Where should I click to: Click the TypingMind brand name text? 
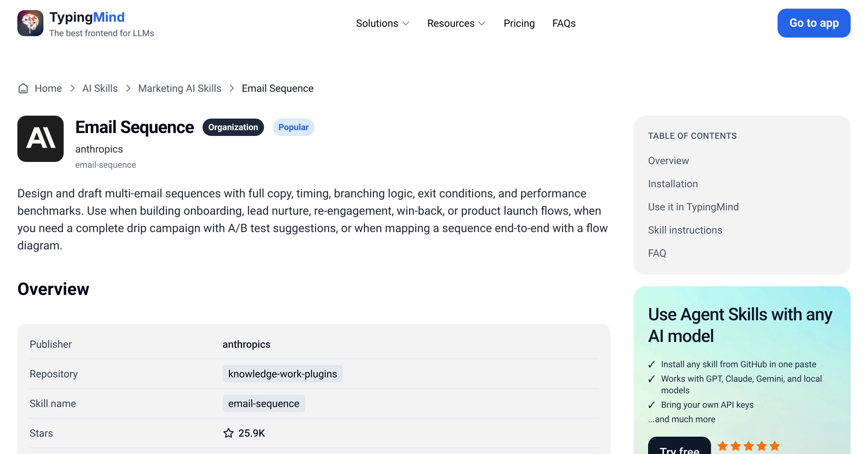coord(87,17)
